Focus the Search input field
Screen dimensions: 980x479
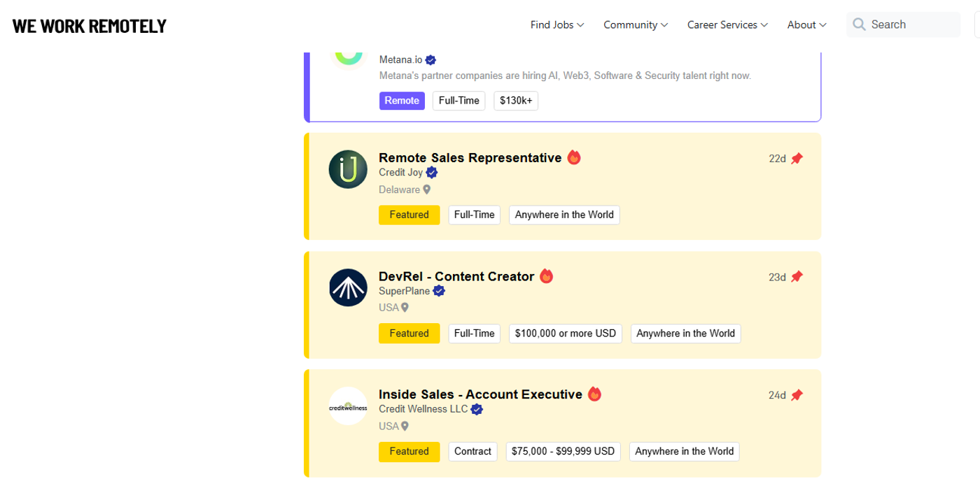click(x=903, y=24)
